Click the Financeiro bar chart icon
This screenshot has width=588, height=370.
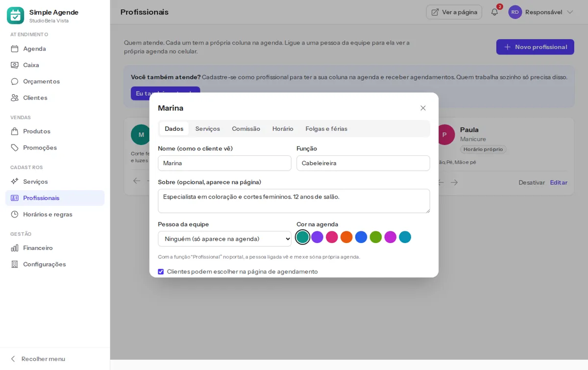click(15, 248)
